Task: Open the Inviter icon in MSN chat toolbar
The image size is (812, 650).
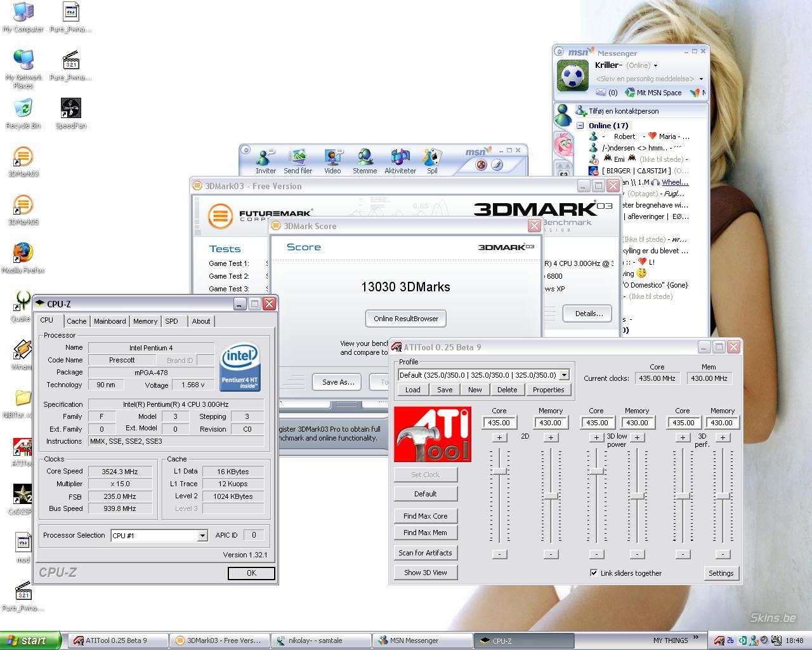Action: tap(265, 157)
